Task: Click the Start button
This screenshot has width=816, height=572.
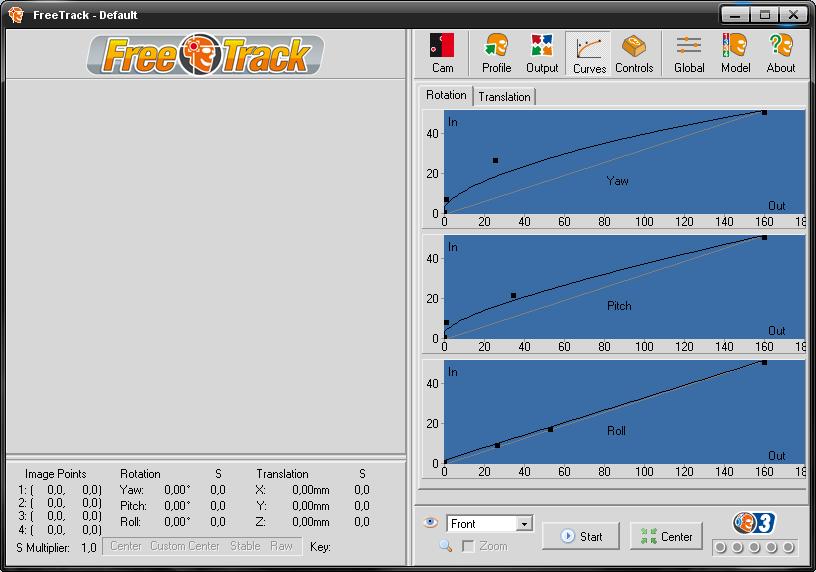Action: pyautogui.click(x=581, y=536)
